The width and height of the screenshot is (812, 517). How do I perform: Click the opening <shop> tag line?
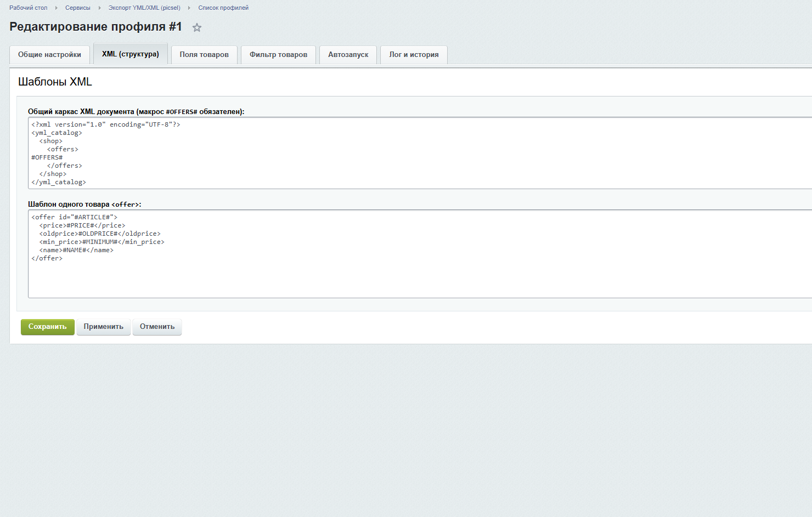(51, 141)
